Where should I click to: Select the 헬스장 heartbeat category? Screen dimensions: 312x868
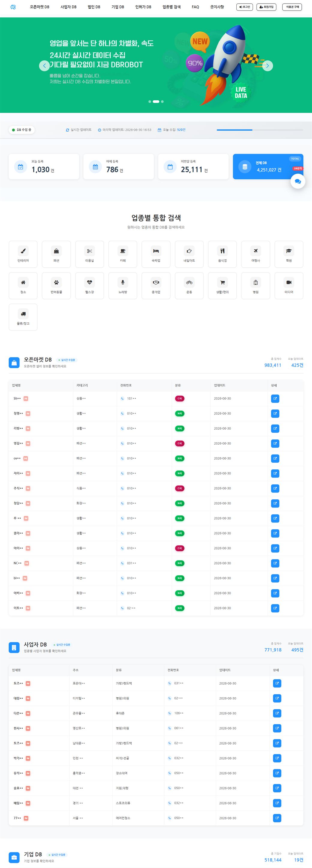[x=89, y=285]
